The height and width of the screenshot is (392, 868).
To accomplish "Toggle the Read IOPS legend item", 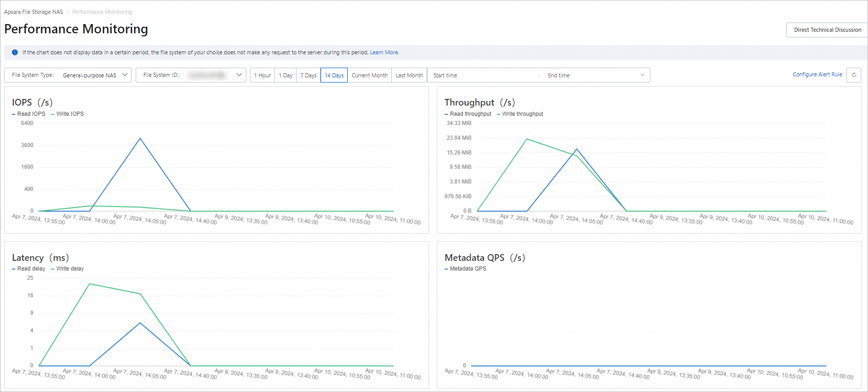I will point(29,114).
